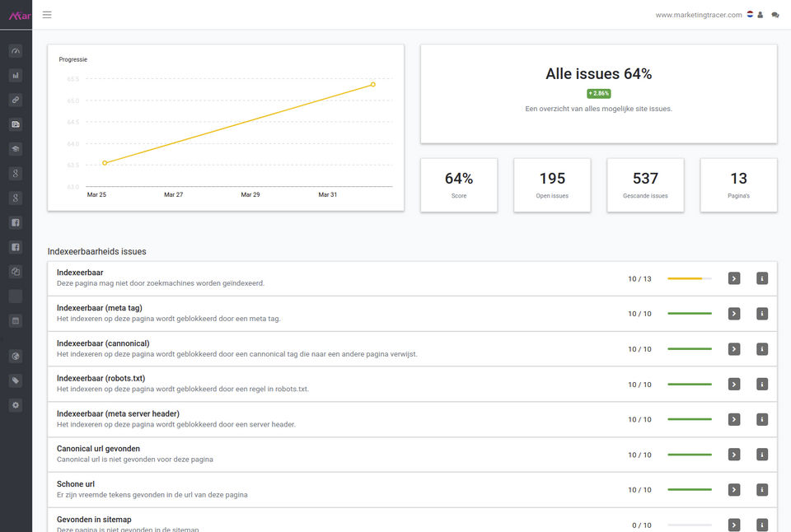Click the 'Schone url' row title
This screenshot has height=532, width=791.
tap(76, 483)
